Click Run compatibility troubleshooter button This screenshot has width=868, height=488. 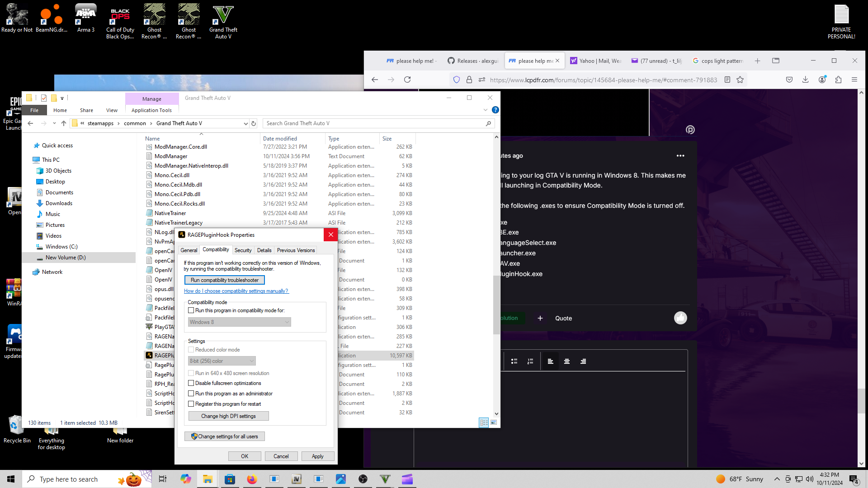(x=224, y=280)
